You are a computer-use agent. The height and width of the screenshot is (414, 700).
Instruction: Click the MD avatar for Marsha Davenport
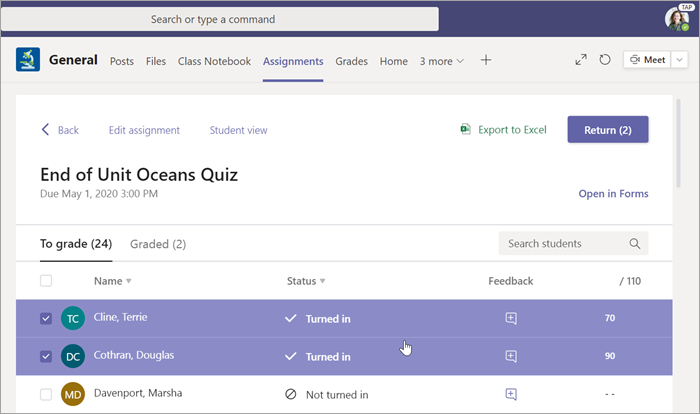73,394
